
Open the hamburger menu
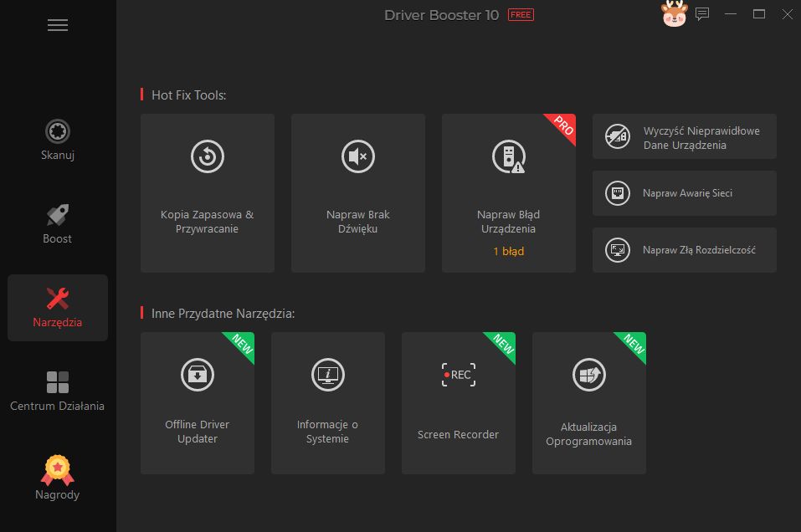coord(58,25)
